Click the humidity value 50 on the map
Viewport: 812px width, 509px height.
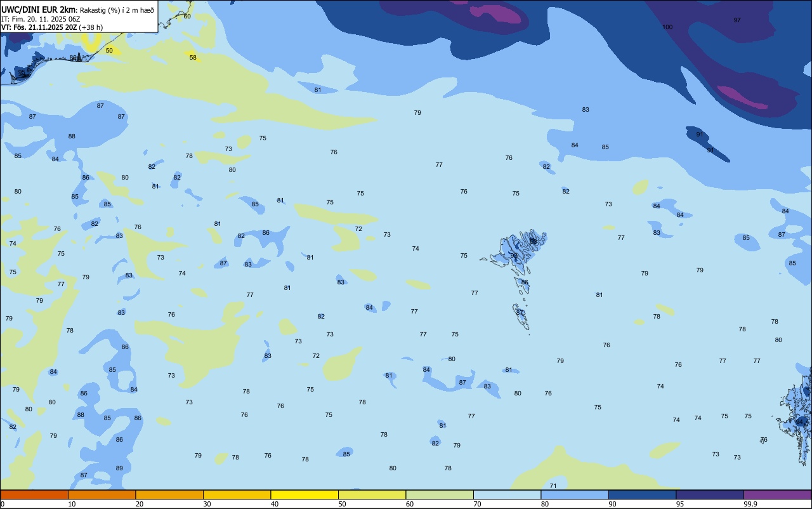pyautogui.click(x=109, y=50)
